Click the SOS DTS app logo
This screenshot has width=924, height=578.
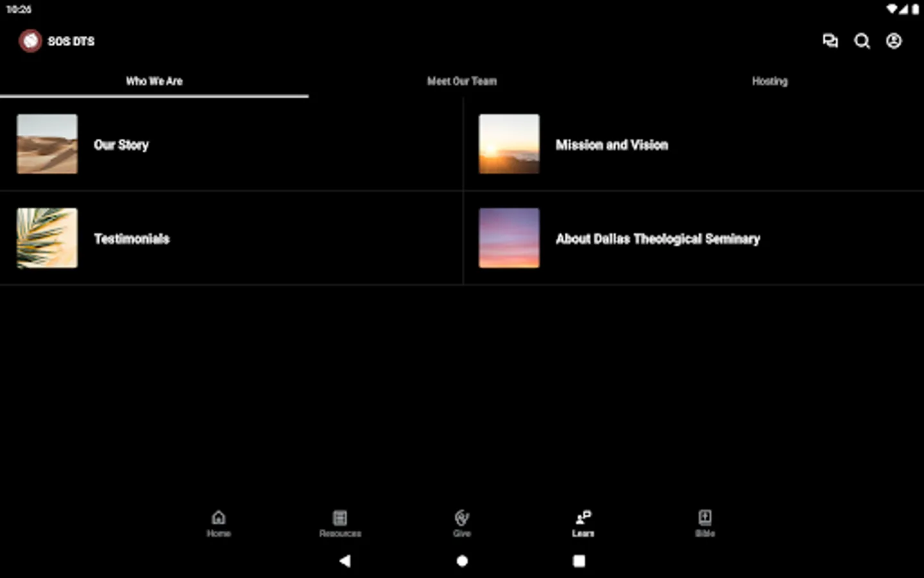click(30, 40)
